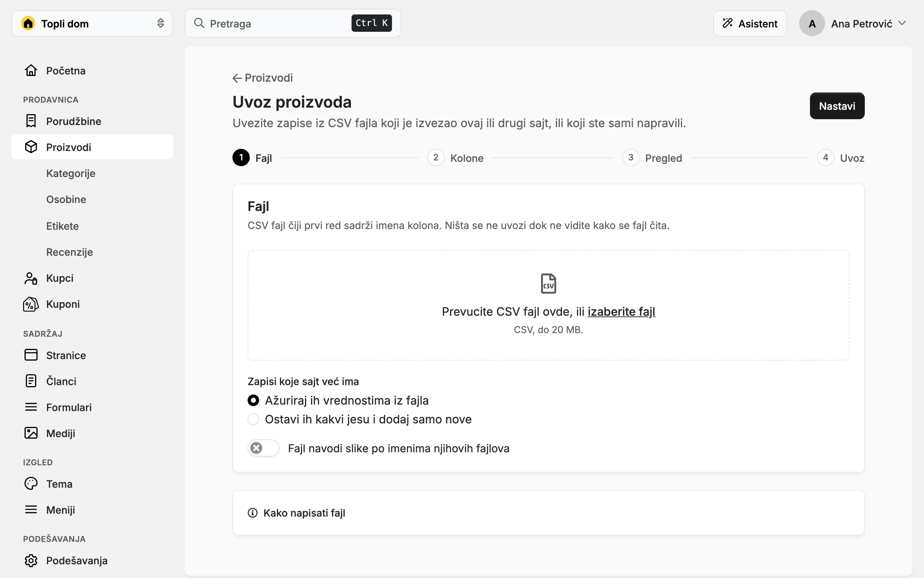The width and height of the screenshot is (924, 578).
Task: Select 'Ažuriraj ih vrednostima iz fajla' radio
Action: 253,400
